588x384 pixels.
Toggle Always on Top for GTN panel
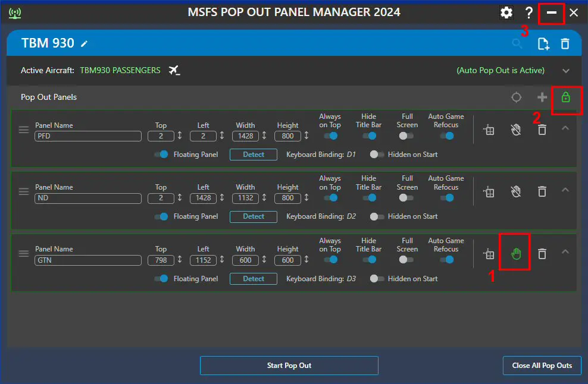point(331,260)
